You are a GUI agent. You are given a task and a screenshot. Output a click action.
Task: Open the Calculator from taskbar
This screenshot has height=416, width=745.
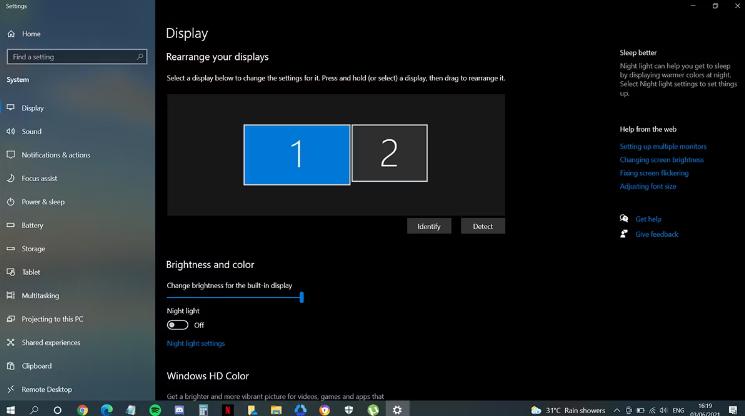click(203, 410)
